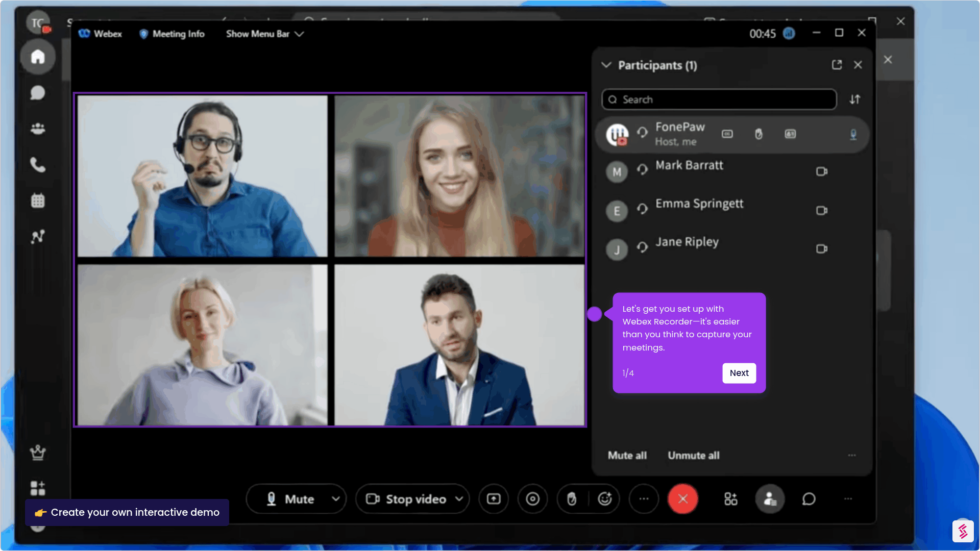Open the Meetings calendar icon in sidebar
The height and width of the screenshot is (551, 980).
coord(38,201)
